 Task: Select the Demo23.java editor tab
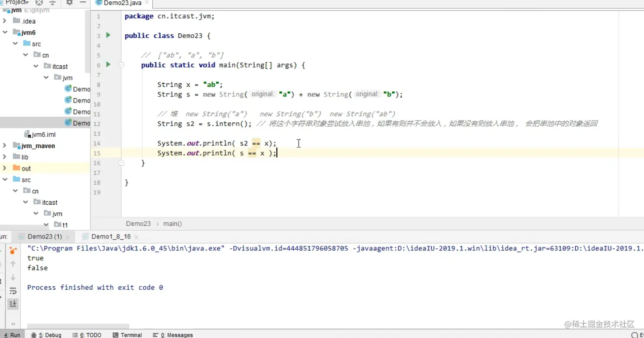pyautogui.click(x=123, y=3)
